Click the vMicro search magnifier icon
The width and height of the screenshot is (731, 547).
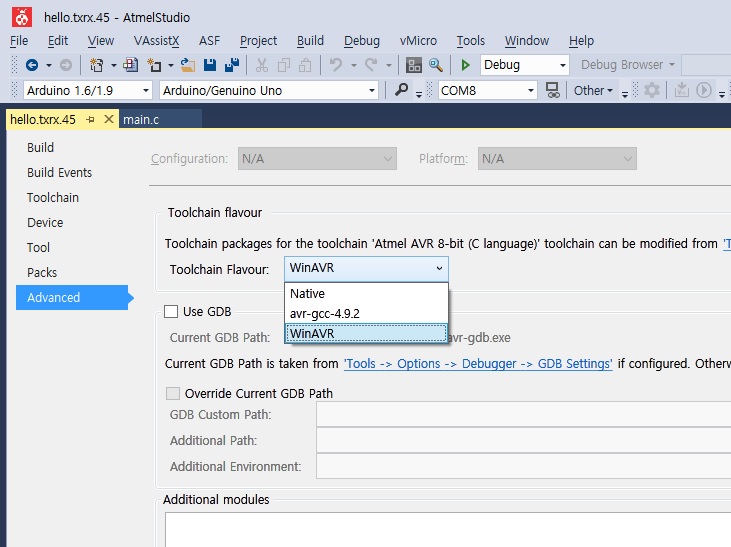(x=401, y=90)
